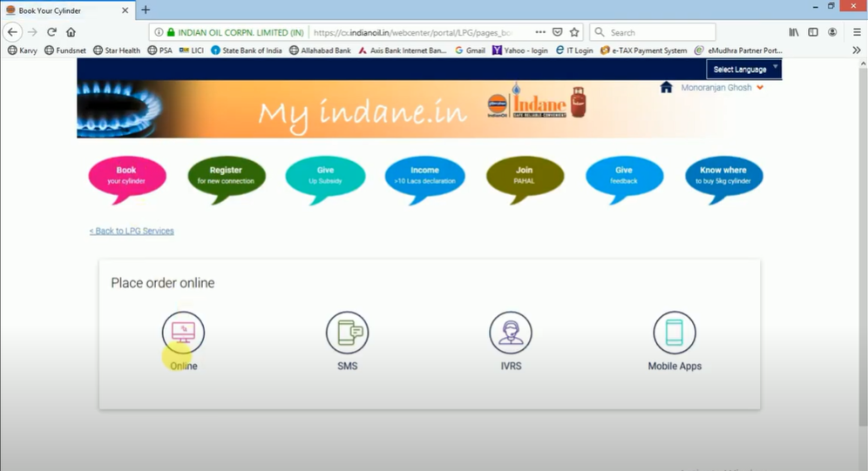Viewport: 868px width, 471px height.
Task: Open the Mobile Apps booking icon
Action: tap(675, 333)
